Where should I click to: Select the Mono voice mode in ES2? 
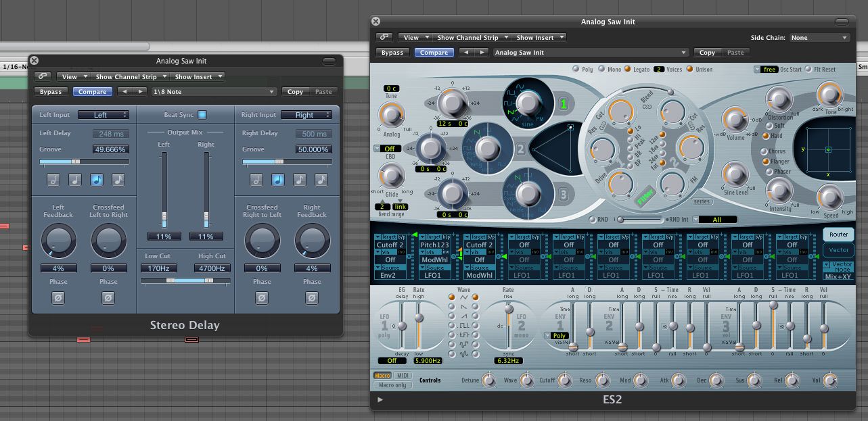click(x=601, y=69)
